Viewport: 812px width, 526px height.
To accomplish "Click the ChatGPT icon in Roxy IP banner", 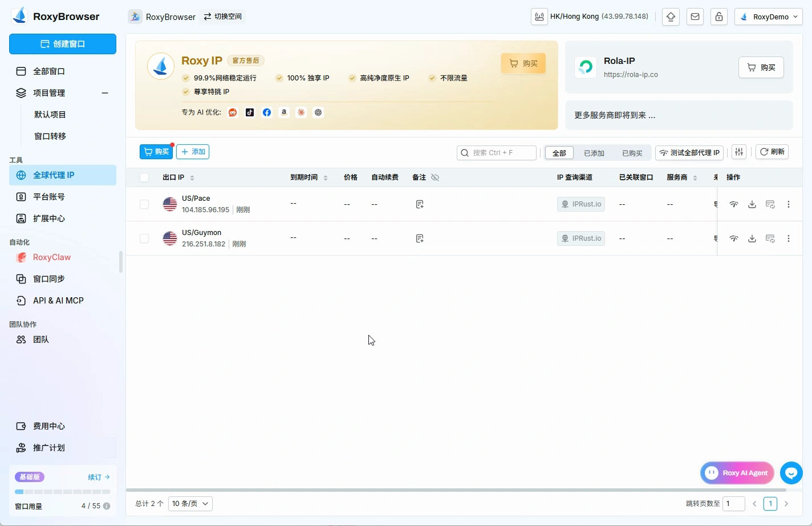I will (x=318, y=112).
